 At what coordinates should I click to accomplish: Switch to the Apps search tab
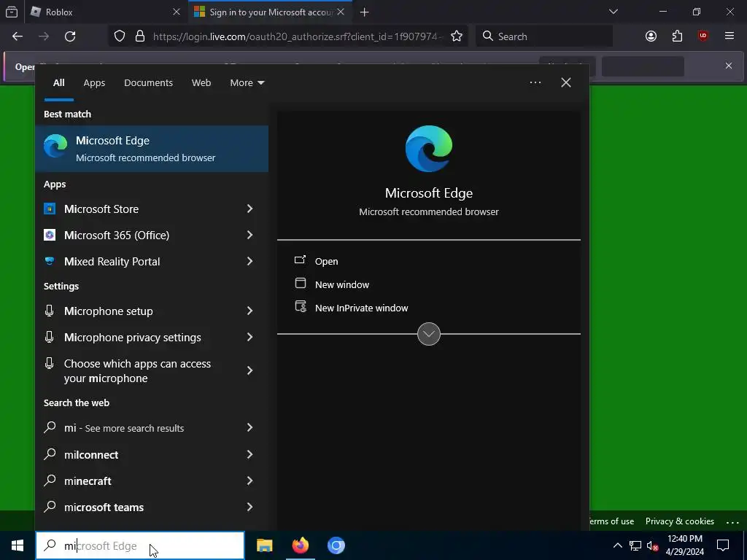(94, 83)
